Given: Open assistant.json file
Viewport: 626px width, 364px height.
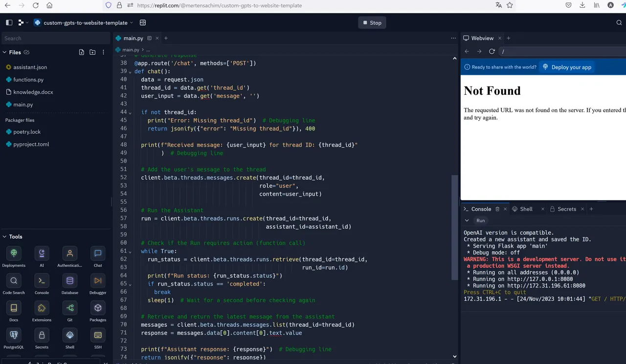Looking at the screenshot, I should pyautogui.click(x=30, y=67).
